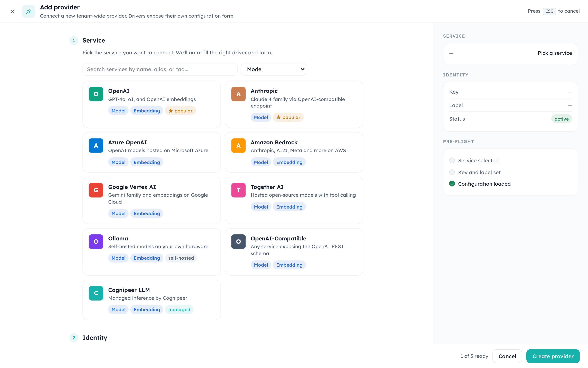Click the Model tag on OpenAI
This screenshot has height=368, width=588.
[x=118, y=110]
